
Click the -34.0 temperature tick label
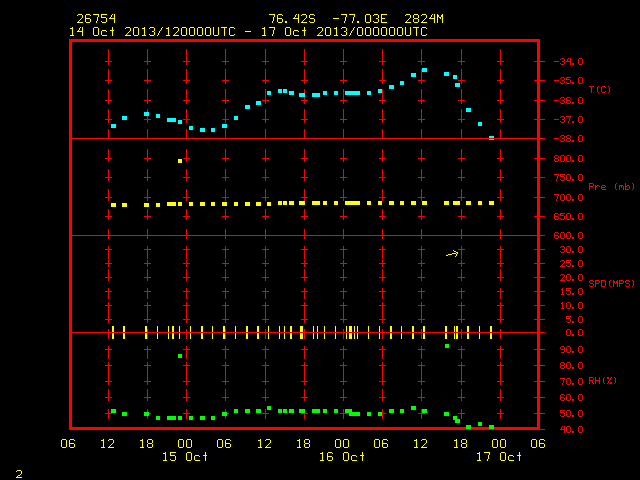[x=568, y=62]
